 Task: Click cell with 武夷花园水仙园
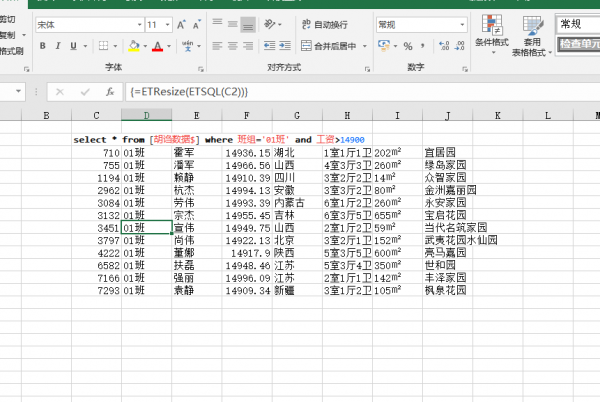tap(461, 240)
